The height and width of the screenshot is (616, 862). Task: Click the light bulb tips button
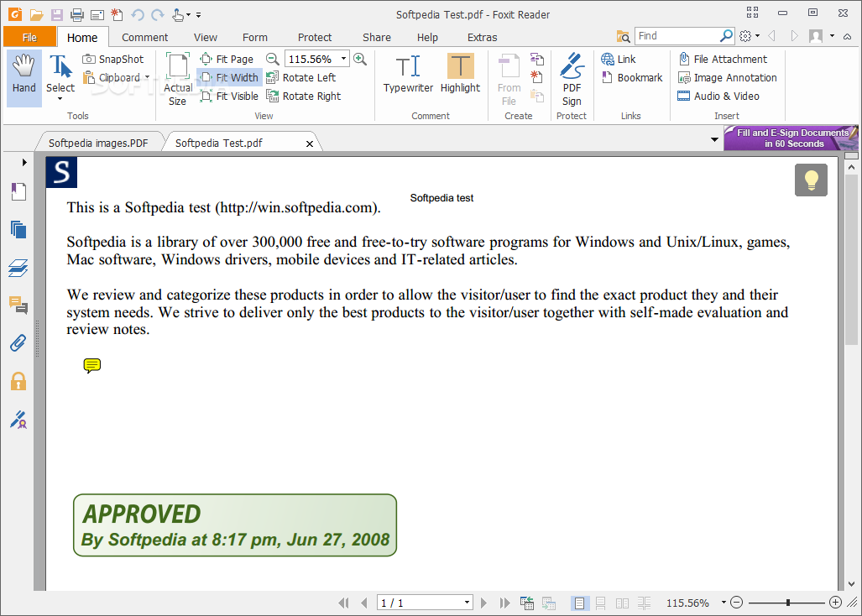811,180
